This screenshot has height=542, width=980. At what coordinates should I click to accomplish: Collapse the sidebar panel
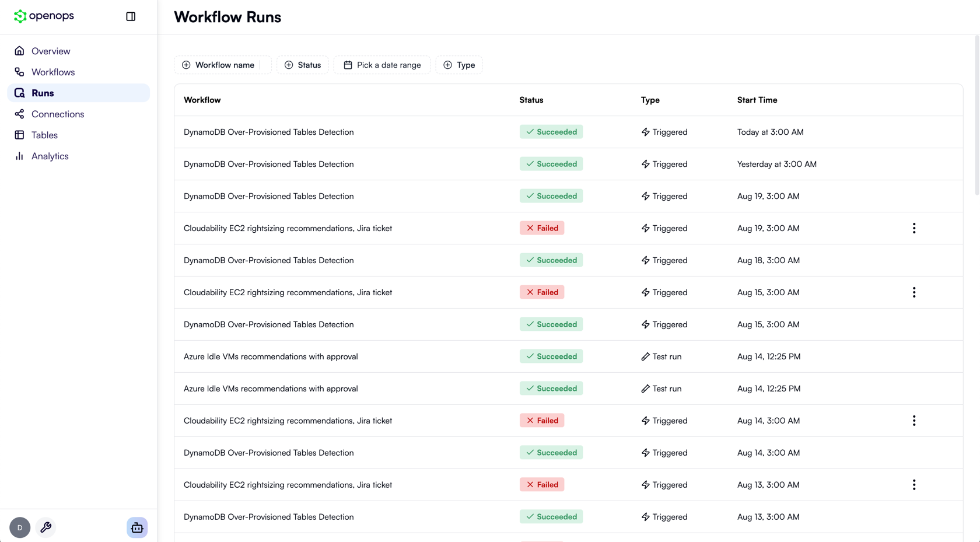(131, 16)
